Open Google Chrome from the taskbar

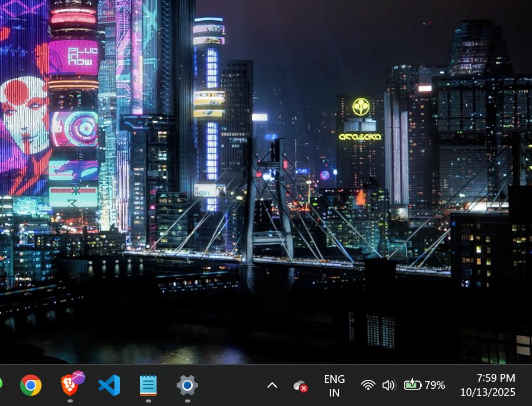(x=31, y=385)
